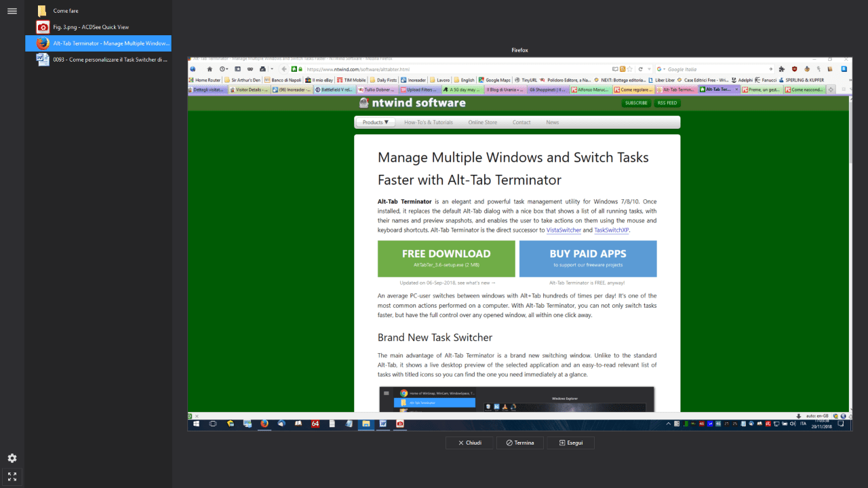Open the Online Store menu item
The width and height of the screenshot is (868, 488).
482,123
